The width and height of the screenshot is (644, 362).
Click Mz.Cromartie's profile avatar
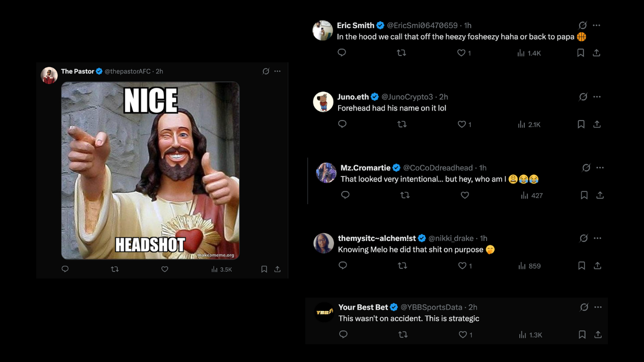click(x=326, y=173)
